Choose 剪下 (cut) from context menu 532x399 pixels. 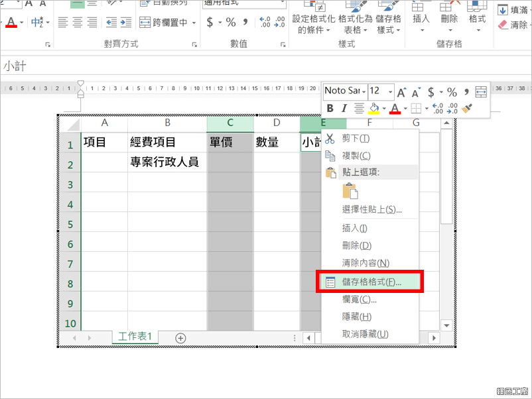370,139
